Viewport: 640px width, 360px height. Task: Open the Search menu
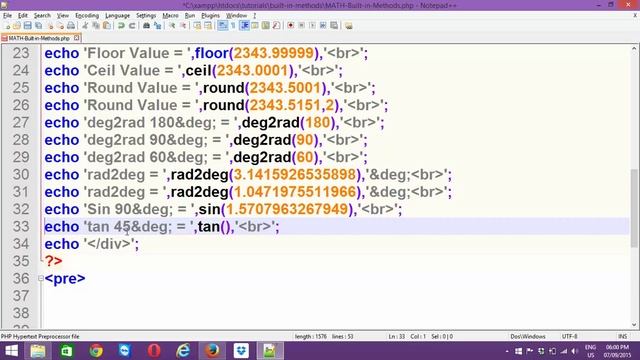[42, 16]
